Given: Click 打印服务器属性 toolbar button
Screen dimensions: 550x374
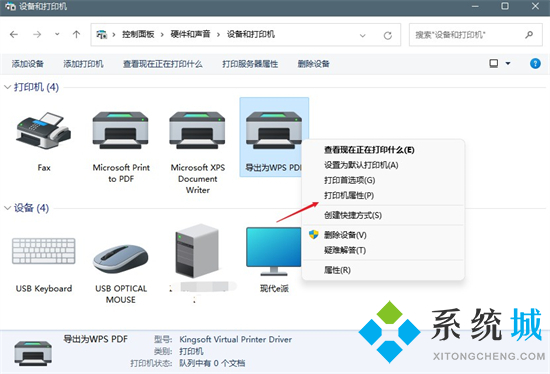Looking at the screenshot, I should click(250, 64).
